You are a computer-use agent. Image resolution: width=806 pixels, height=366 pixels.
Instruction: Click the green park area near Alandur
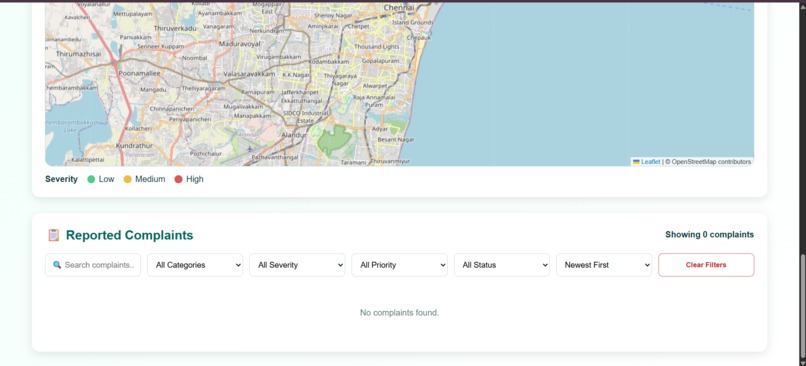[x=333, y=139]
